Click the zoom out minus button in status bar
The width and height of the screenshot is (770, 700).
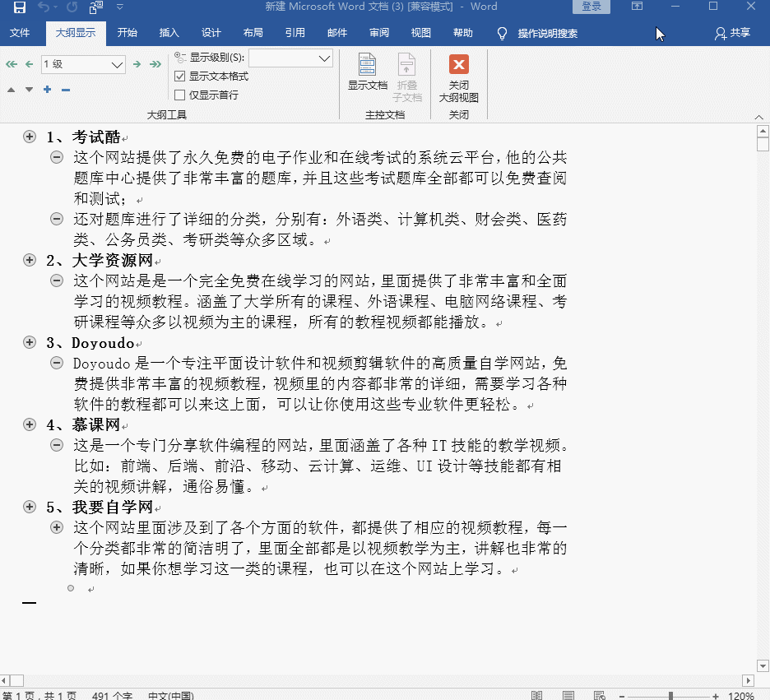[622, 696]
